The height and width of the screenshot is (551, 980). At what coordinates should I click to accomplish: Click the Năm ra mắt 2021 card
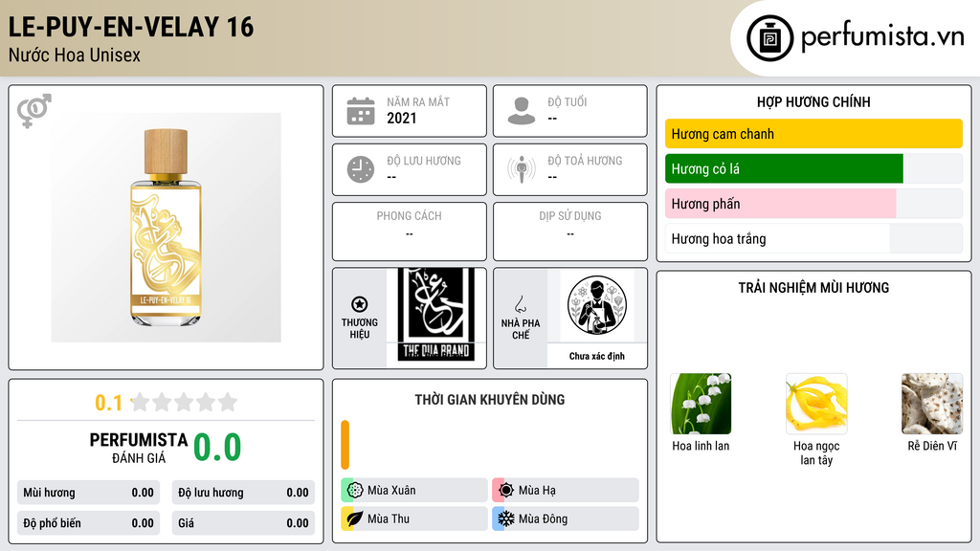tap(410, 111)
